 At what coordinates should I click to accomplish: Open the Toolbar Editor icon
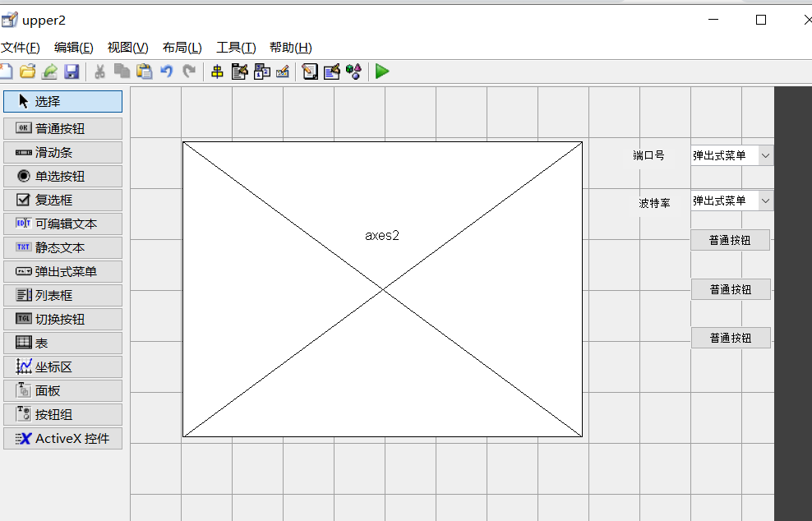[x=283, y=71]
